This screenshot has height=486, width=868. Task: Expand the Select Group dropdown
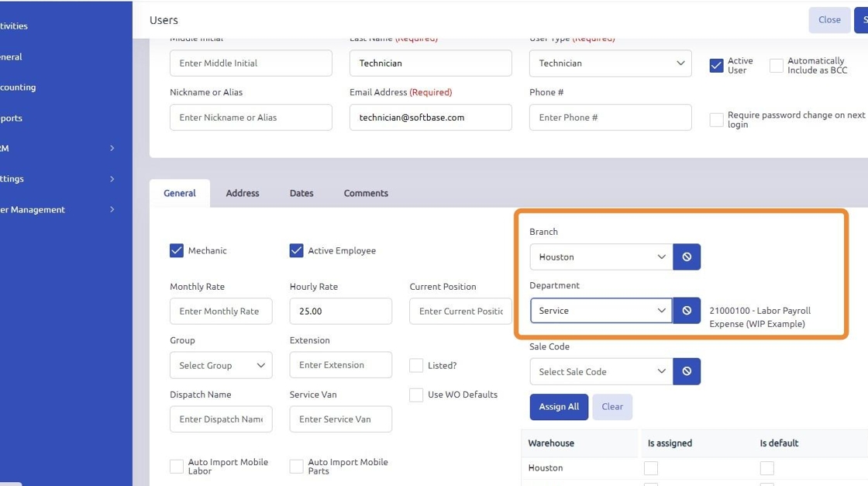pos(221,365)
